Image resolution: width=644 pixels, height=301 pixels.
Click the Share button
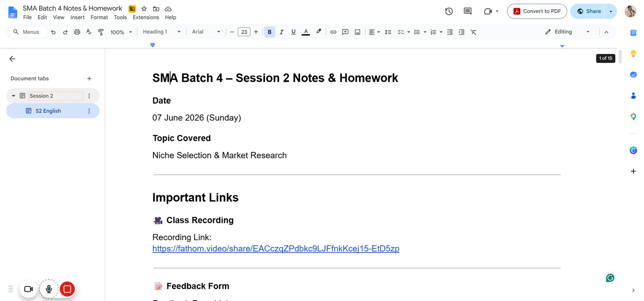pos(588,11)
